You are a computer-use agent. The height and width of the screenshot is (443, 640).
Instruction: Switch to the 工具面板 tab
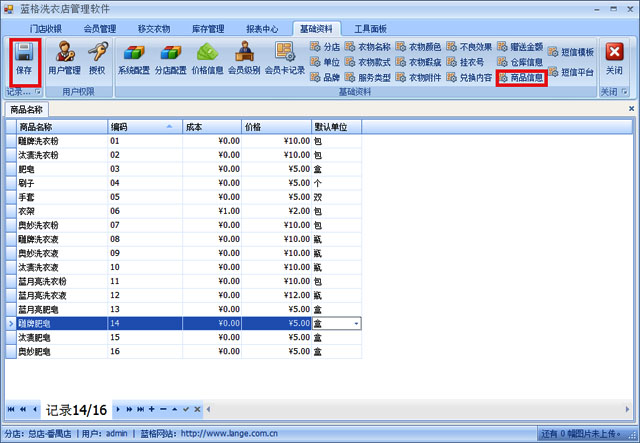[370, 29]
